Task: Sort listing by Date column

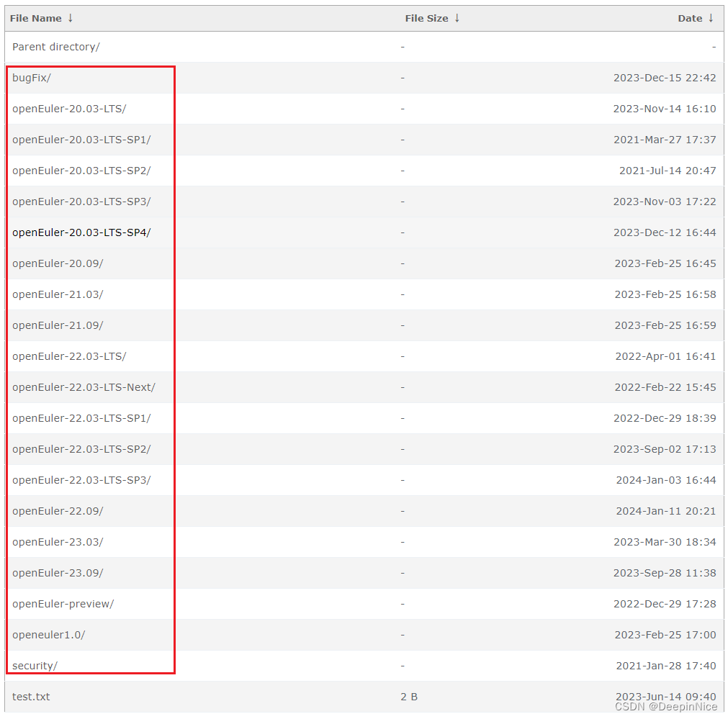Action: [x=691, y=18]
